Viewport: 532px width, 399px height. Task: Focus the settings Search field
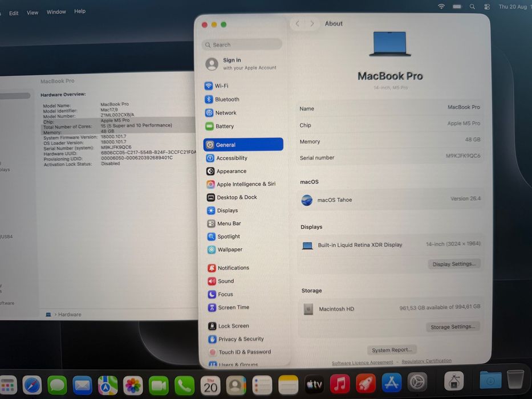point(242,45)
